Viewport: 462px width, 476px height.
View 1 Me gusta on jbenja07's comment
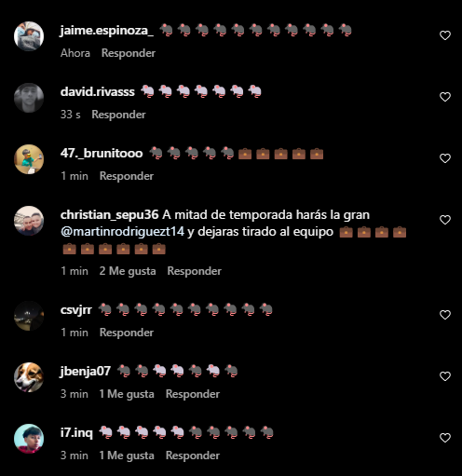(x=127, y=394)
